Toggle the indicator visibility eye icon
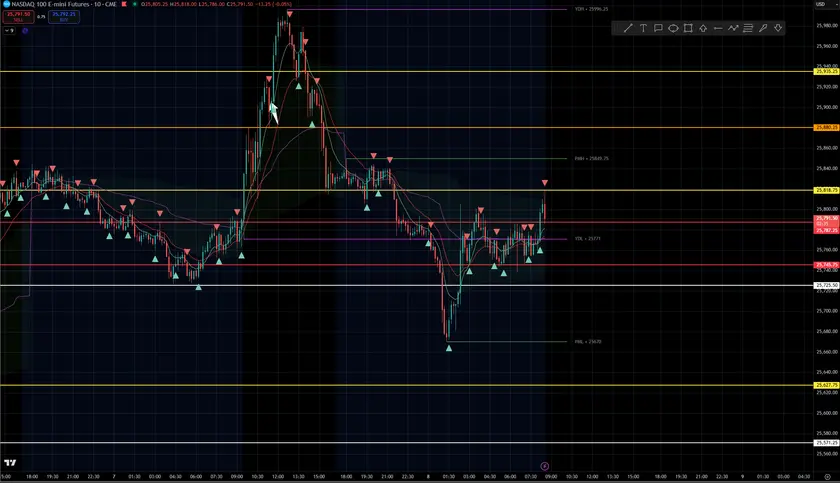Viewport: 840px width, 483px height. (x=25, y=31)
